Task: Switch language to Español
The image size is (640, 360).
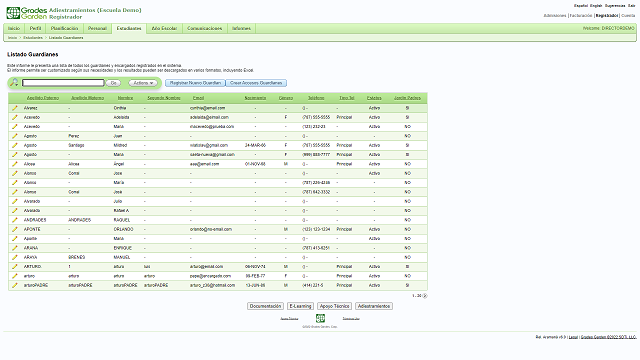Action: (x=581, y=6)
